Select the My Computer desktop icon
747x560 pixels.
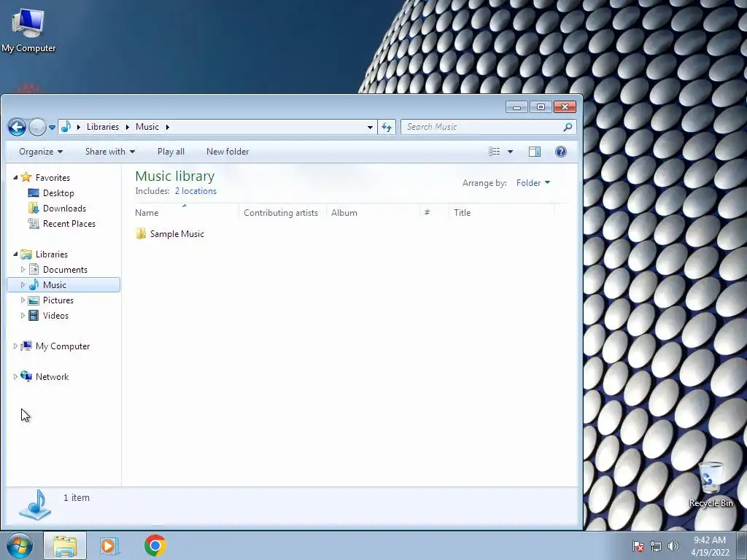click(28, 30)
